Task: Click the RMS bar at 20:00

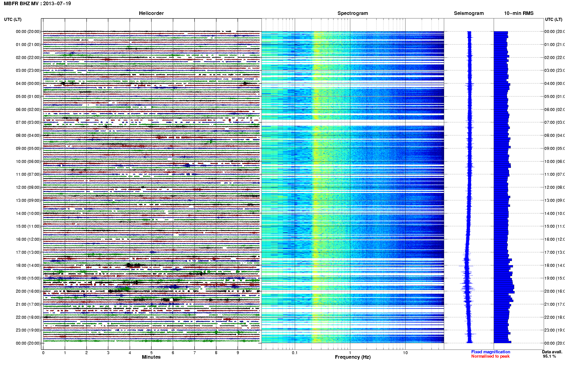Action: click(504, 292)
